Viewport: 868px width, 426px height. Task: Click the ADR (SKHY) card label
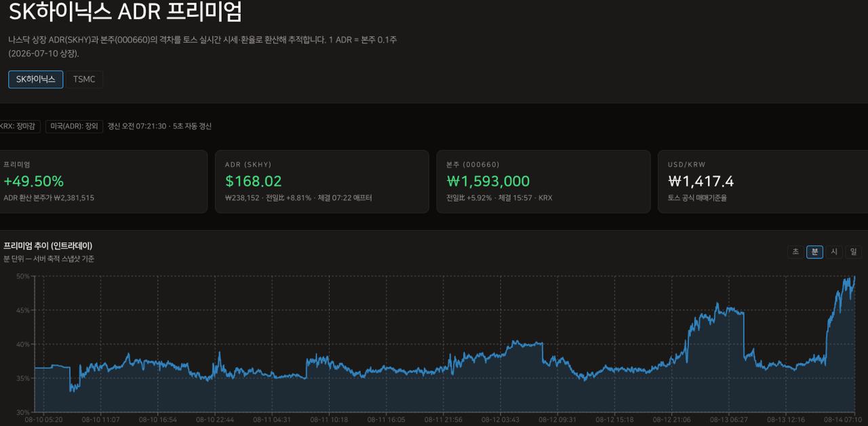point(248,165)
